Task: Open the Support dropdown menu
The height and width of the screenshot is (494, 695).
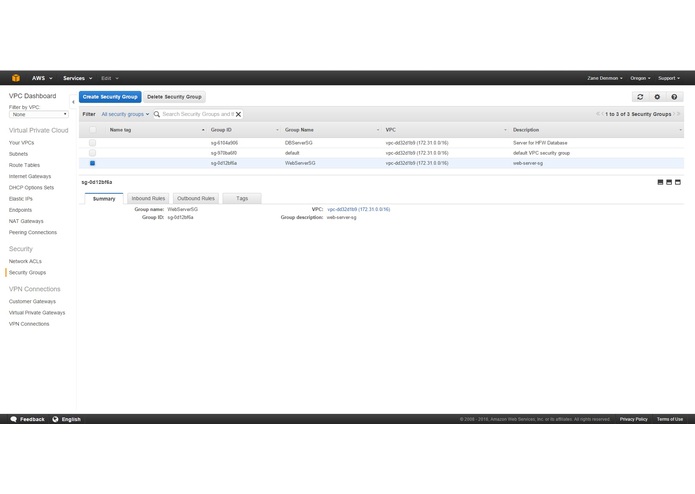Action: 668,78
